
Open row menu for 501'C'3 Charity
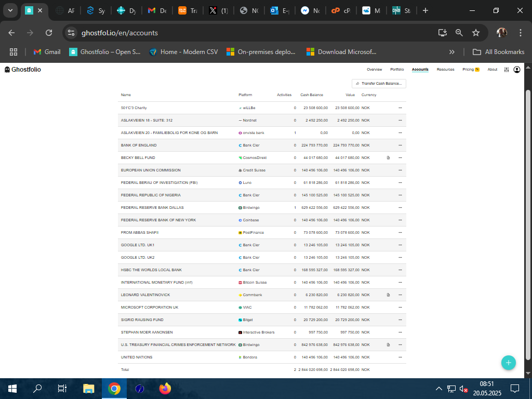pos(400,108)
